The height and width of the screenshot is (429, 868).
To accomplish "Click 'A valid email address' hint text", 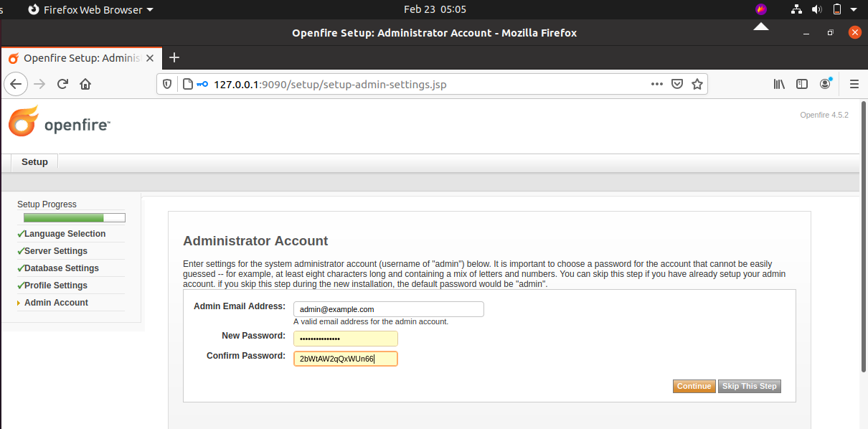I will (x=371, y=321).
